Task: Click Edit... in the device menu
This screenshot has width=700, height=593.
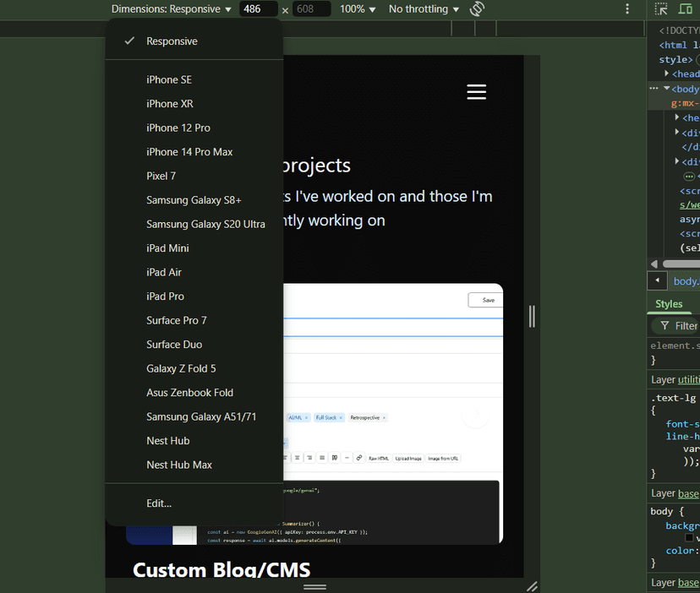Action: 194,503
